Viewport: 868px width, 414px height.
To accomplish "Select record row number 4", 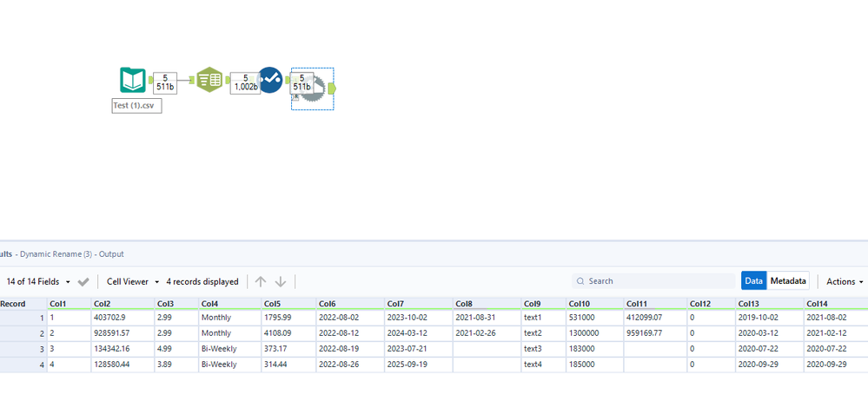I will coord(23,365).
